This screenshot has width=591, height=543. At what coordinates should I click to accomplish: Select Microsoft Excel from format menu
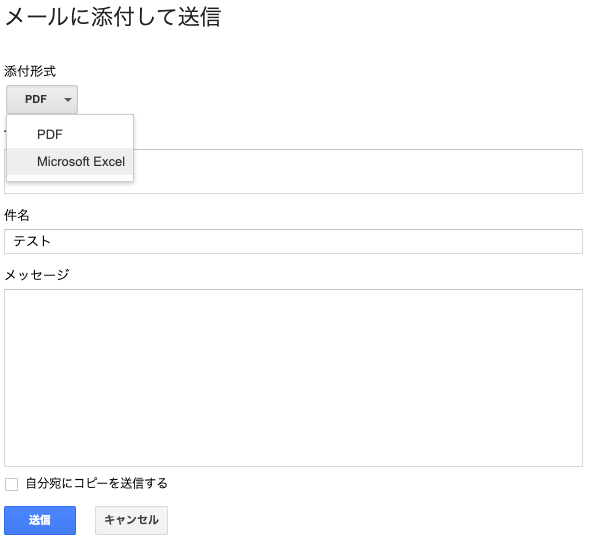[x=70, y=162]
